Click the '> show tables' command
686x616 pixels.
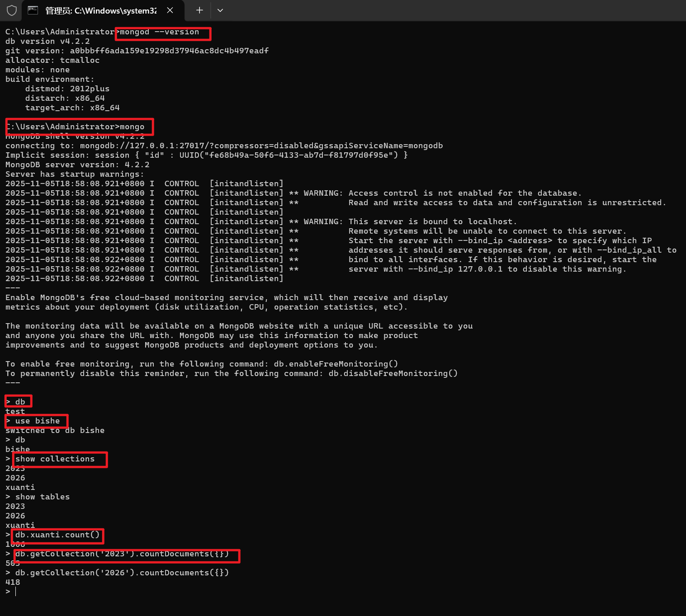tap(38, 497)
